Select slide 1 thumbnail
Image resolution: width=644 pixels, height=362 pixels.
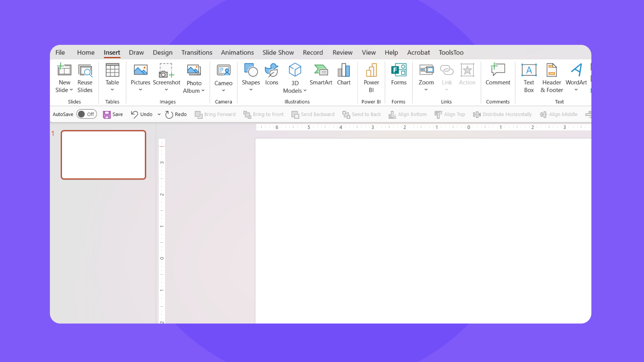pyautogui.click(x=103, y=154)
